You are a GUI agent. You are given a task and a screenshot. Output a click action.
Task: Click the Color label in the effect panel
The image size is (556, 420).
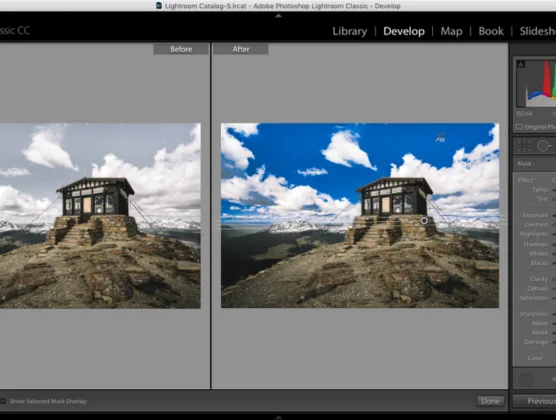point(535,358)
